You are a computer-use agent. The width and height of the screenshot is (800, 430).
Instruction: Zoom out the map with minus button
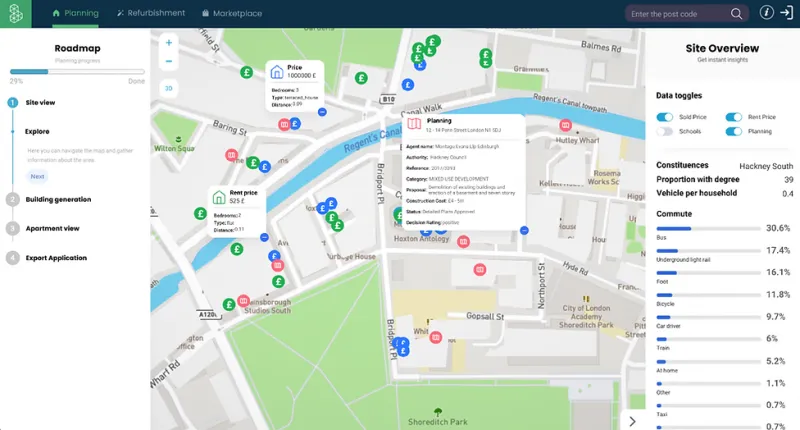(168, 61)
